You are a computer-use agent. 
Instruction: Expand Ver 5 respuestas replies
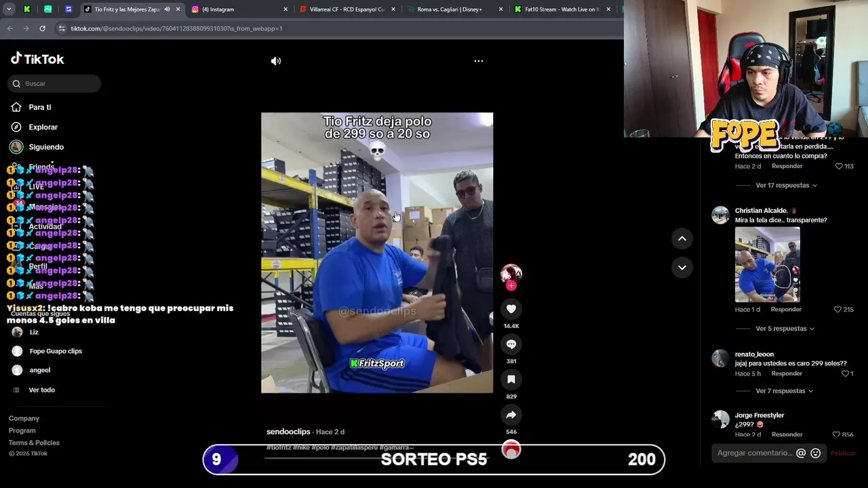click(x=785, y=329)
